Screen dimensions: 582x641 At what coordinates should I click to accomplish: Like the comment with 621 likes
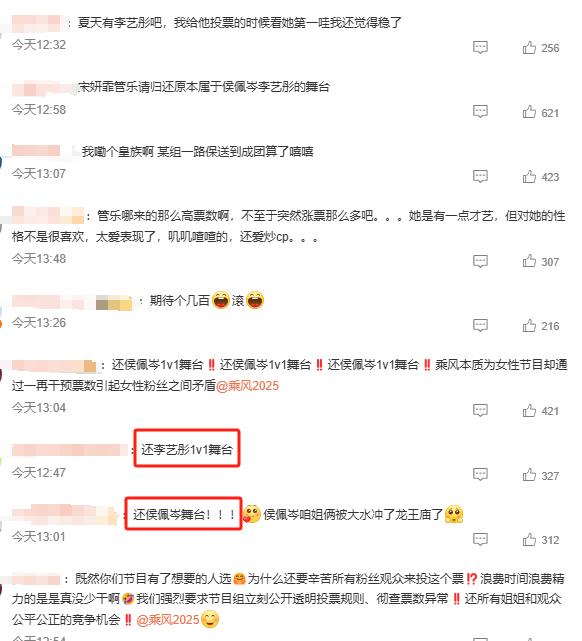529,112
